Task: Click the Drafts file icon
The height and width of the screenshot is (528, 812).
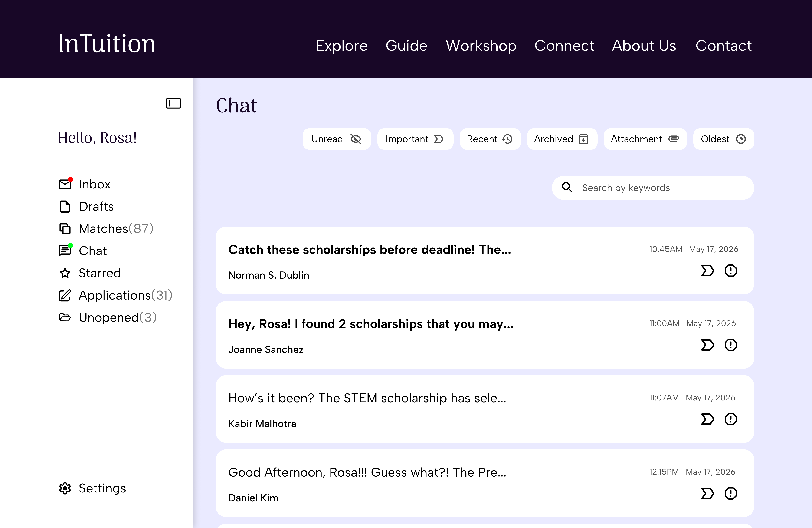Action: click(x=65, y=207)
